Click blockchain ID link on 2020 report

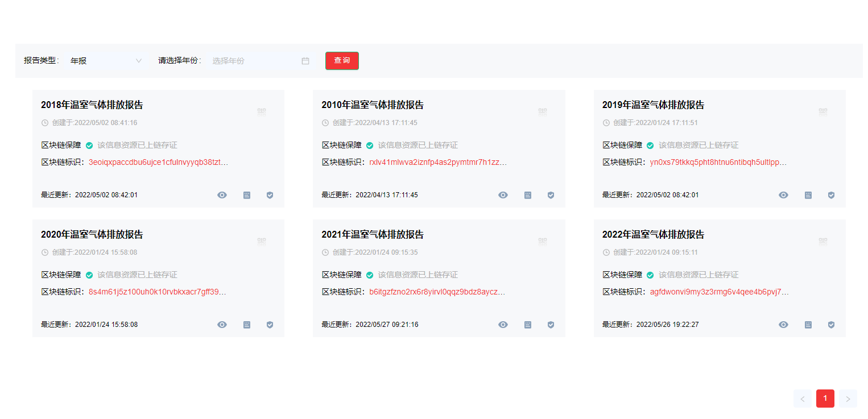point(157,292)
